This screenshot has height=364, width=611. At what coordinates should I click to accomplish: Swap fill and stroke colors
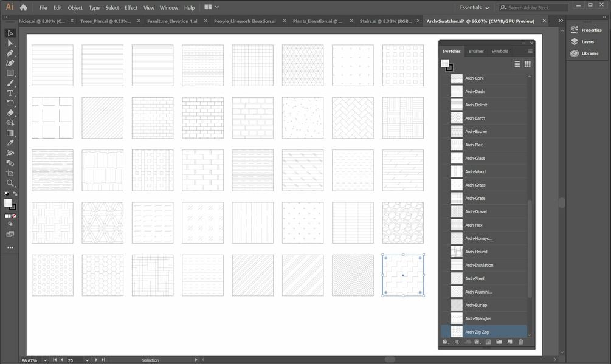click(x=15, y=193)
